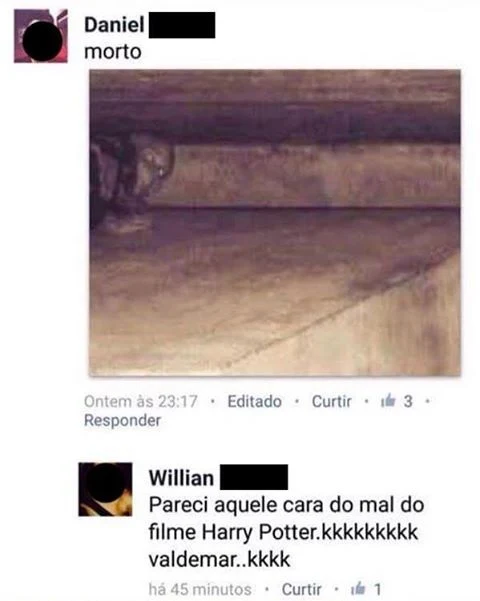Like Daniel's comment with 'Curtir'
The height and width of the screenshot is (601, 480).
332,401
